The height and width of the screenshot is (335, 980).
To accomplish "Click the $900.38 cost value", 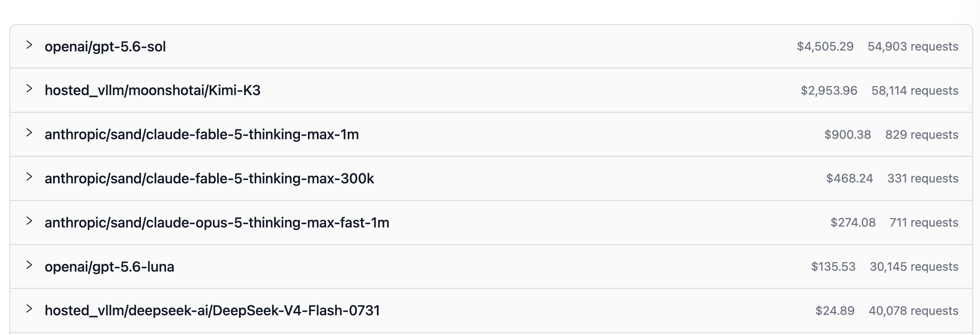I will tap(848, 135).
